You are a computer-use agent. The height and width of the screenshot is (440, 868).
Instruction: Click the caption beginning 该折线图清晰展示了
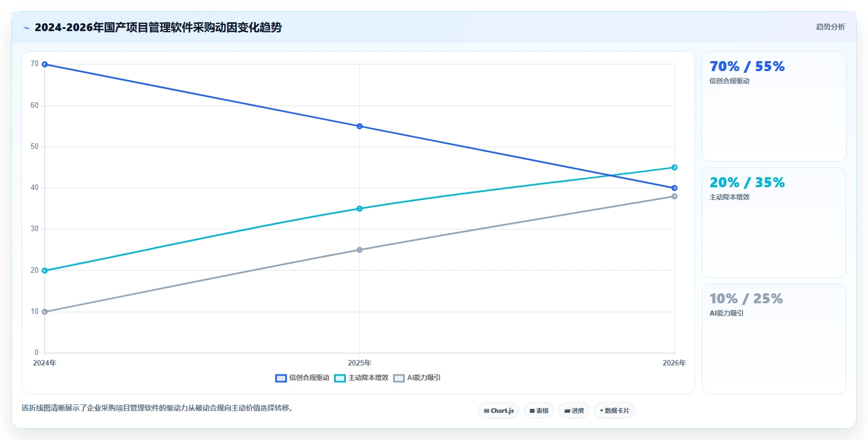(157, 408)
